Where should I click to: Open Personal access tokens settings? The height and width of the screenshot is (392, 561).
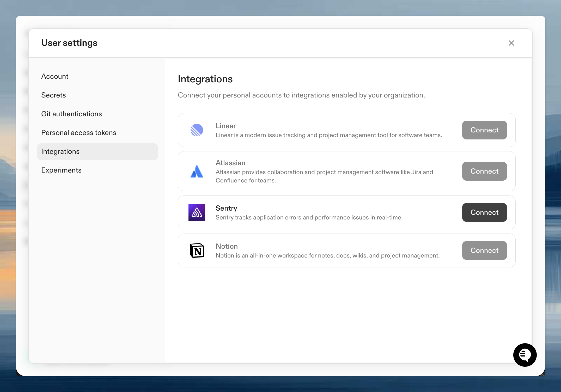[x=79, y=132]
